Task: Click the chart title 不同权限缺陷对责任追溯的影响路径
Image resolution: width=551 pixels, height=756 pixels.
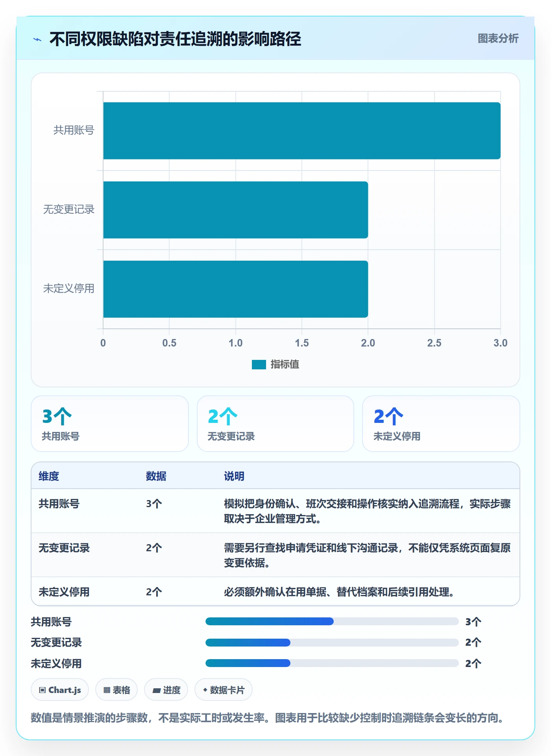Action: (x=175, y=39)
